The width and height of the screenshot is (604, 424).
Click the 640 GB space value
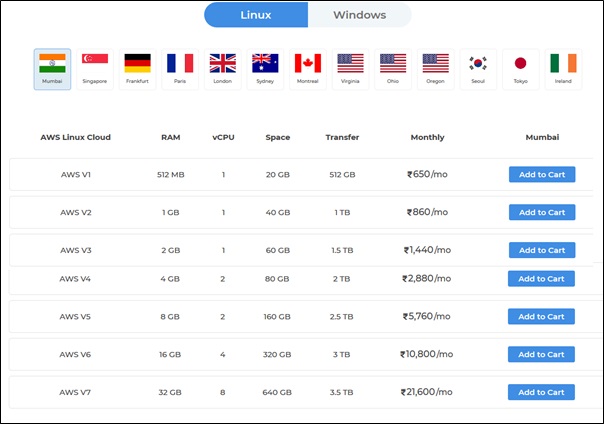pyautogui.click(x=277, y=392)
